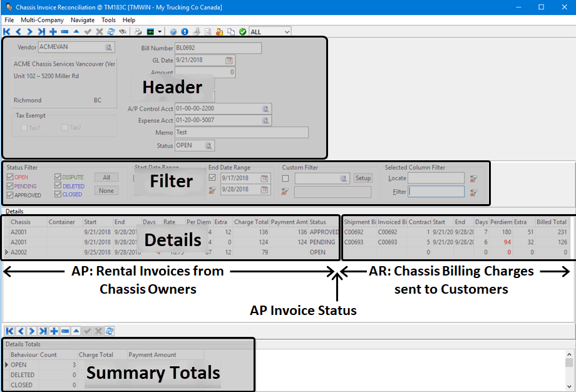The width and height of the screenshot is (576, 392).
Task: Click the top toolbar's refresh icon
Action: tap(111, 31)
